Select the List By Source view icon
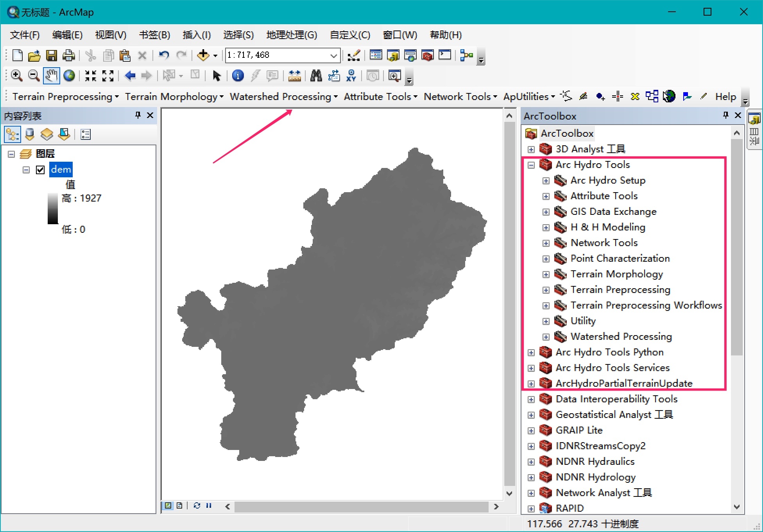 point(30,135)
